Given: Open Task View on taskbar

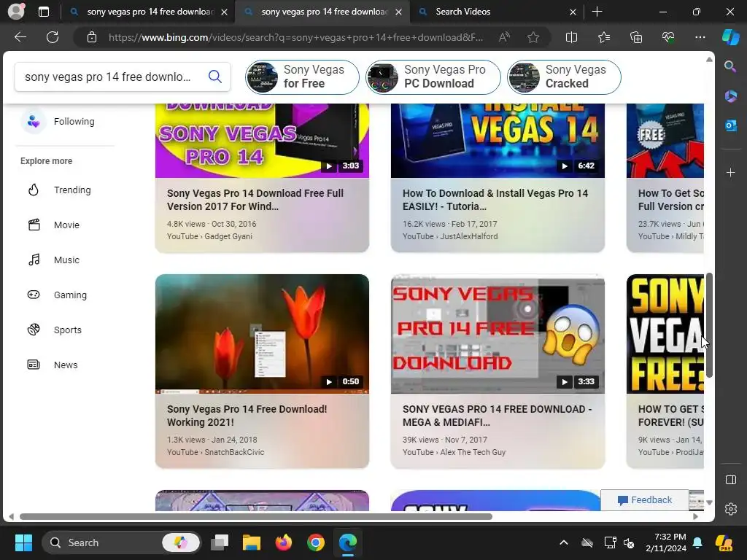Looking at the screenshot, I should pos(219,542).
